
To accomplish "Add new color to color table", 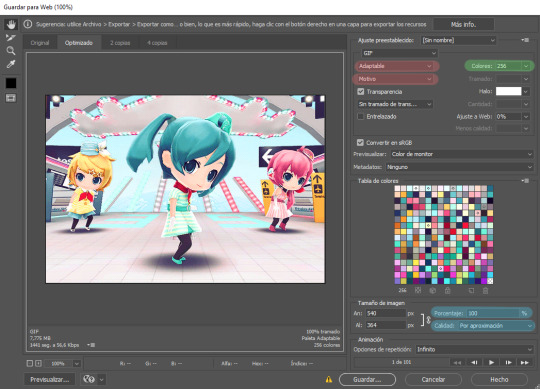I will (x=471, y=291).
